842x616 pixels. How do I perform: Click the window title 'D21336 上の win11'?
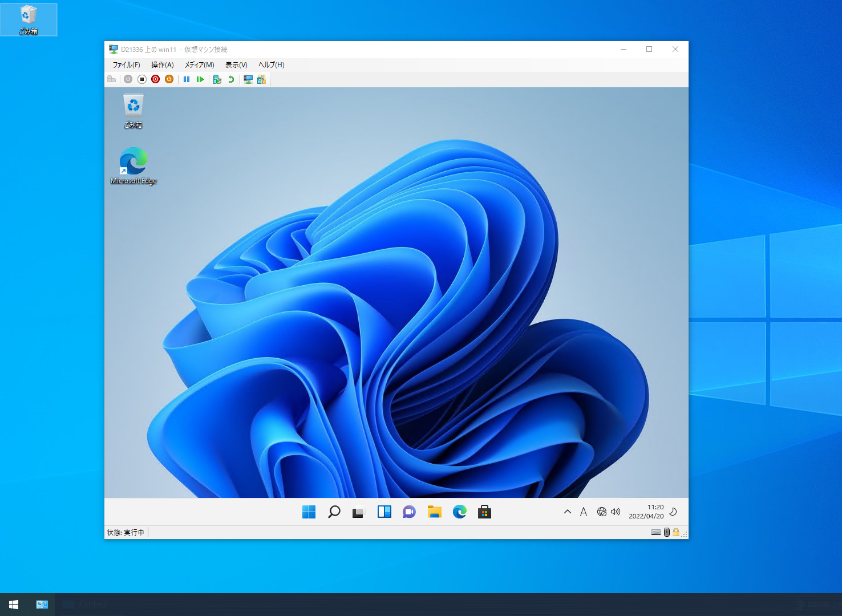pyautogui.click(x=149, y=50)
